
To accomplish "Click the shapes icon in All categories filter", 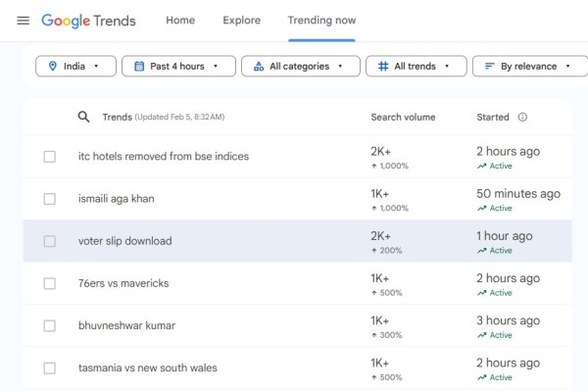I will pos(259,66).
